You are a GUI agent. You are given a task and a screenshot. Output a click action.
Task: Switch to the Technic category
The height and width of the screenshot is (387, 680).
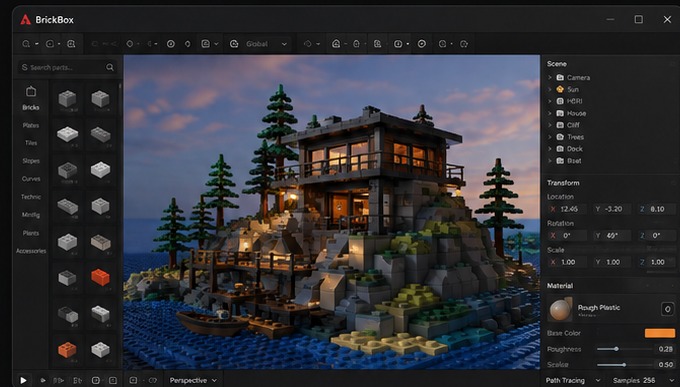(x=31, y=197)
